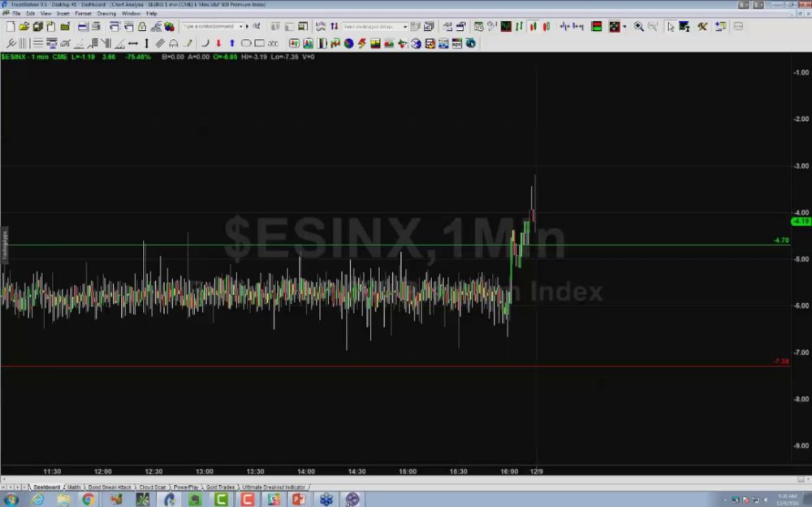The width and height of the screenshot is (812, 507).
Task: Open the Window menu
Action: click(x=131, y=14)
